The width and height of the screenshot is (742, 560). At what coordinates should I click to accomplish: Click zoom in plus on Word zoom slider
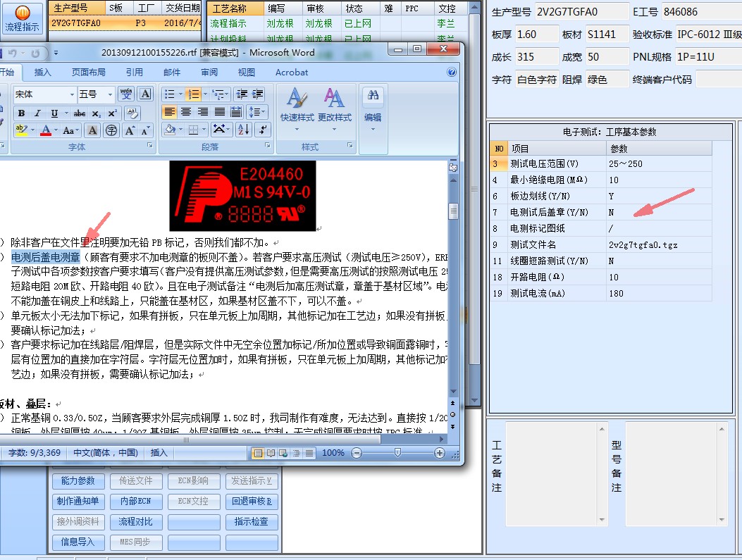[x=440, y=453]
